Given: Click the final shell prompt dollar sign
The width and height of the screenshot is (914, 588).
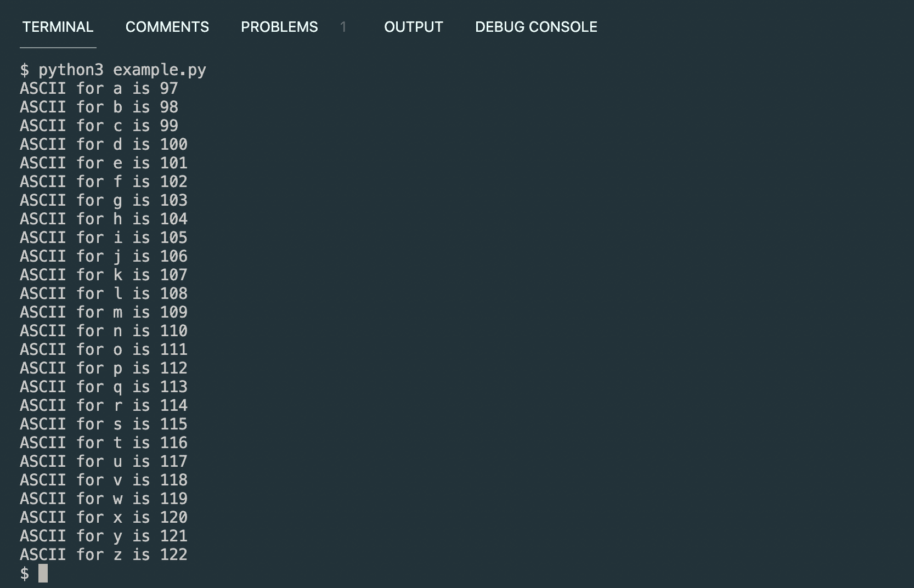Looking at the screenshot, I should point(24,573).
